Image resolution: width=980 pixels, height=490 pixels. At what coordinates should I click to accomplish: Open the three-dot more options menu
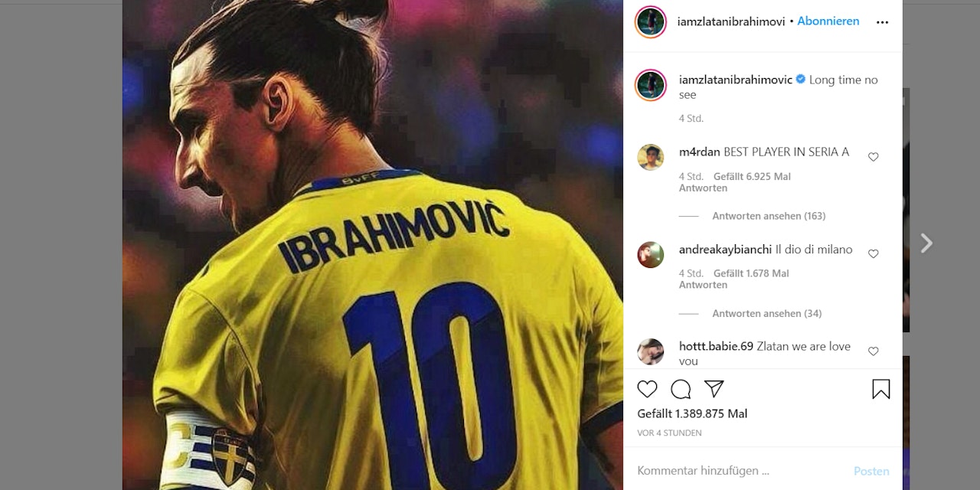point(882,22)
